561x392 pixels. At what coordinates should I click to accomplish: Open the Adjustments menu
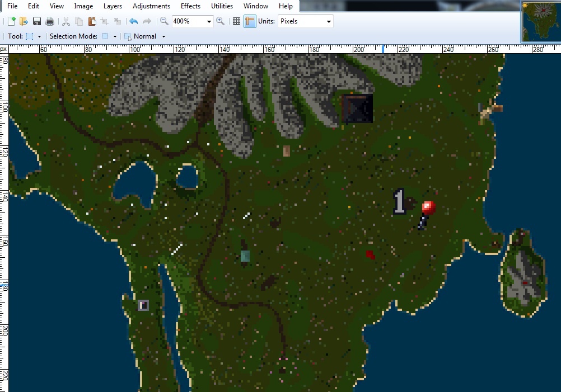151,6
